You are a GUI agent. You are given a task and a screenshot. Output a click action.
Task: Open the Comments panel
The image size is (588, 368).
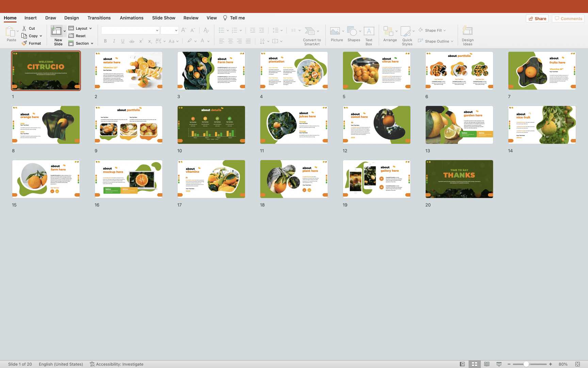click(568, 19)
